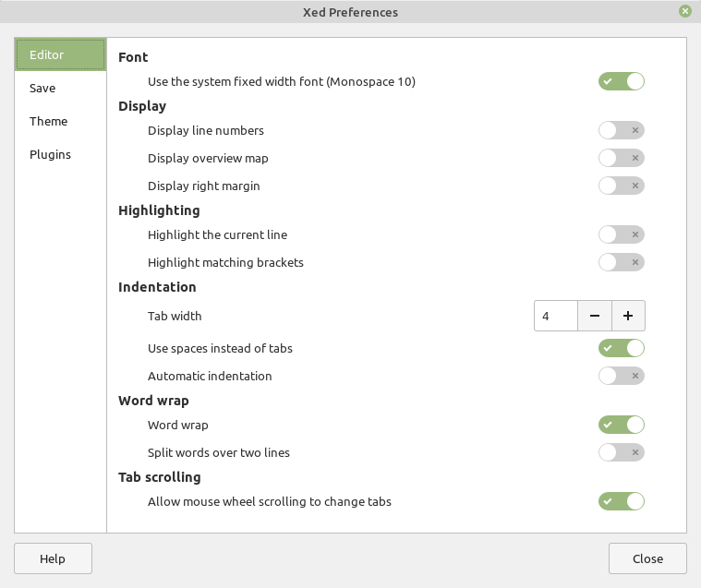
Task: Enable Display line numbers switch
Action: 621,130
